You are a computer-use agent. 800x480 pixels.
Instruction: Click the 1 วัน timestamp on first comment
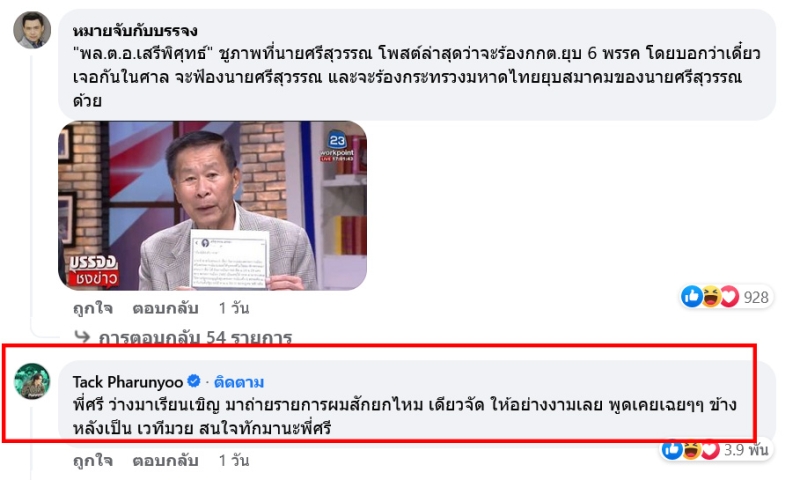[234, 308]
